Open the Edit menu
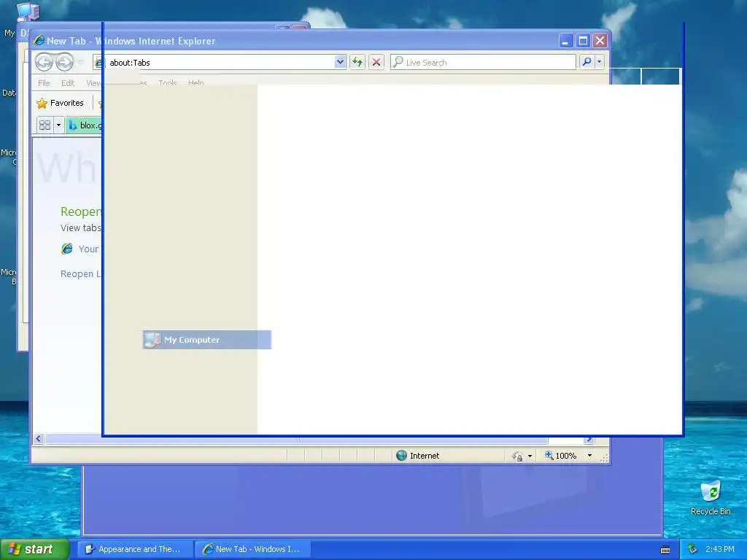 pos(68,83)
